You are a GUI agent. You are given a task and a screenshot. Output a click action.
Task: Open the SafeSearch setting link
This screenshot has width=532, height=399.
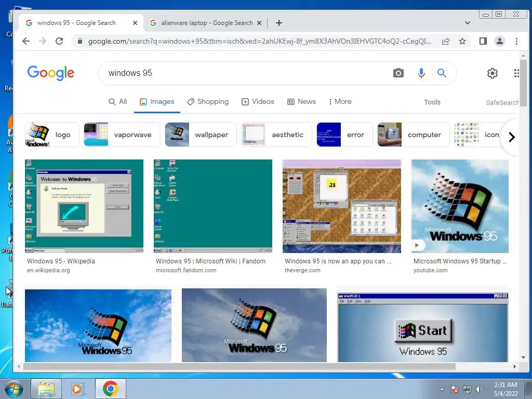tap(502, 102)
